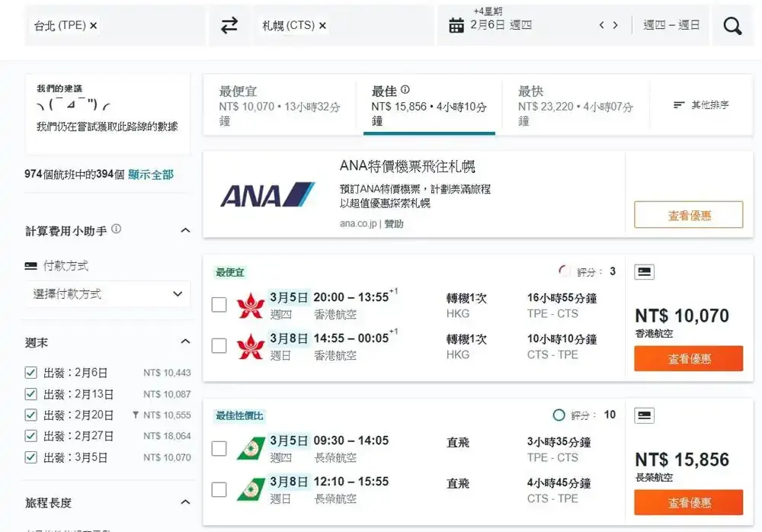Uncheck 出發：2月27日 checkbox
Screen dimensions: 762x532
(x=30, y=436)
